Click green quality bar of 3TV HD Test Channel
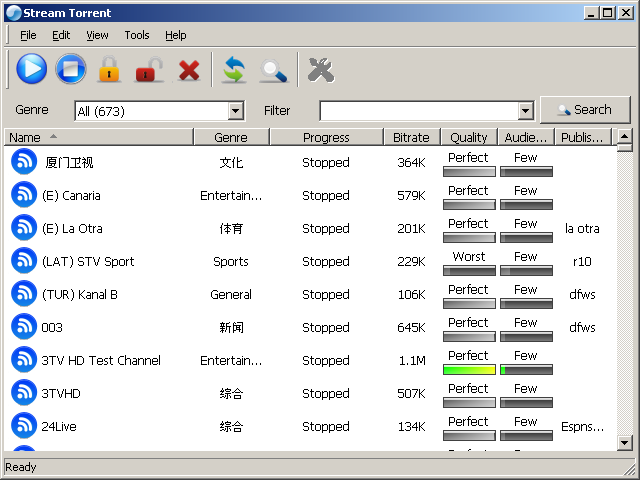640x480 pixels. 469,370
